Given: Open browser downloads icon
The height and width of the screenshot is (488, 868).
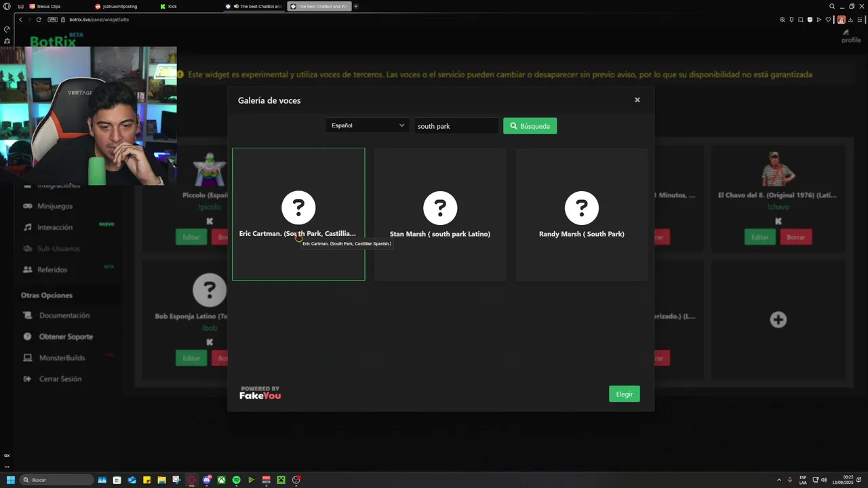Looking at the screenshot, I should pos(851,20).
